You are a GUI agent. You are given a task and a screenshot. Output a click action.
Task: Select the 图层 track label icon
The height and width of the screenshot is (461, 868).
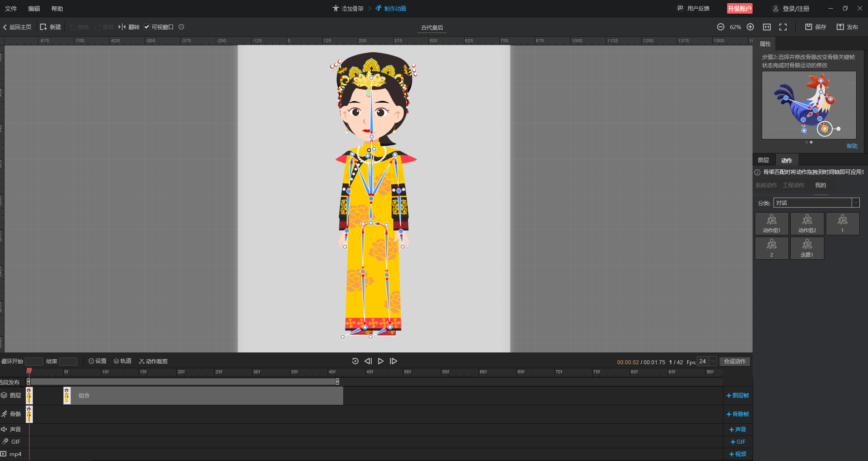tap(4, 396)
